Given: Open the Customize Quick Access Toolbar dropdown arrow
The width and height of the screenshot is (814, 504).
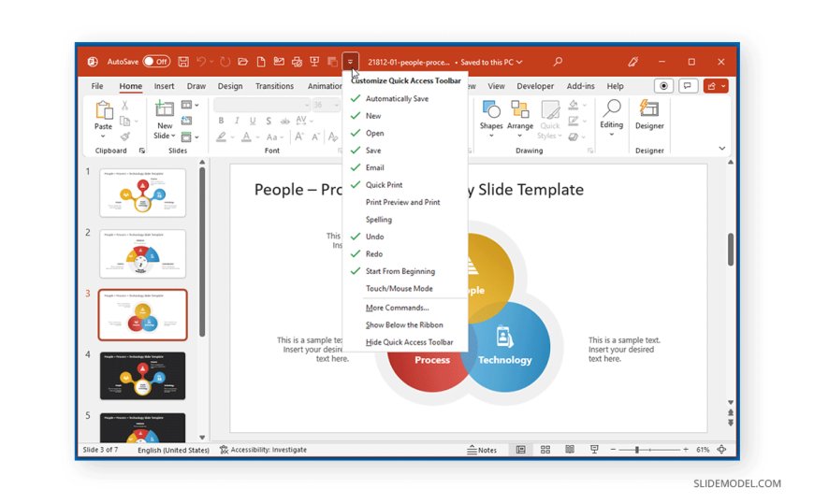Looking at the screenshot, I should point(350,62).
